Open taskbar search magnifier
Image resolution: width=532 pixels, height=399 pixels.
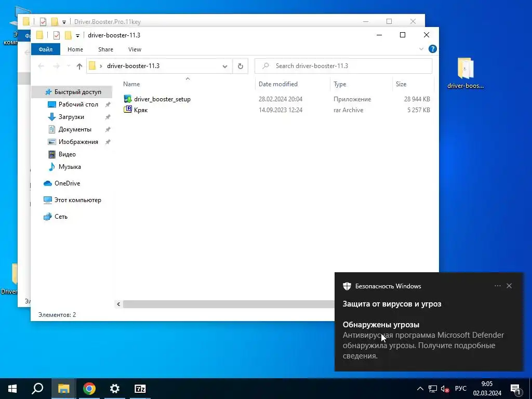tap(37, 389)
